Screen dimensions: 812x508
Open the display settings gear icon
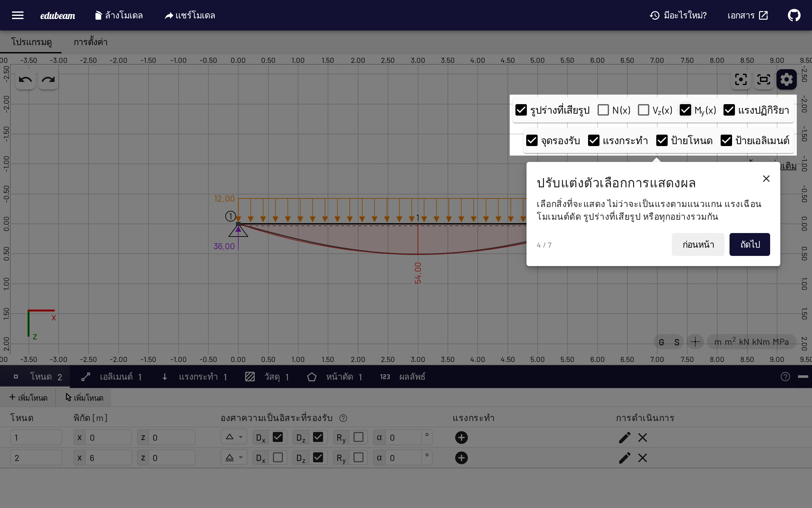787,80
